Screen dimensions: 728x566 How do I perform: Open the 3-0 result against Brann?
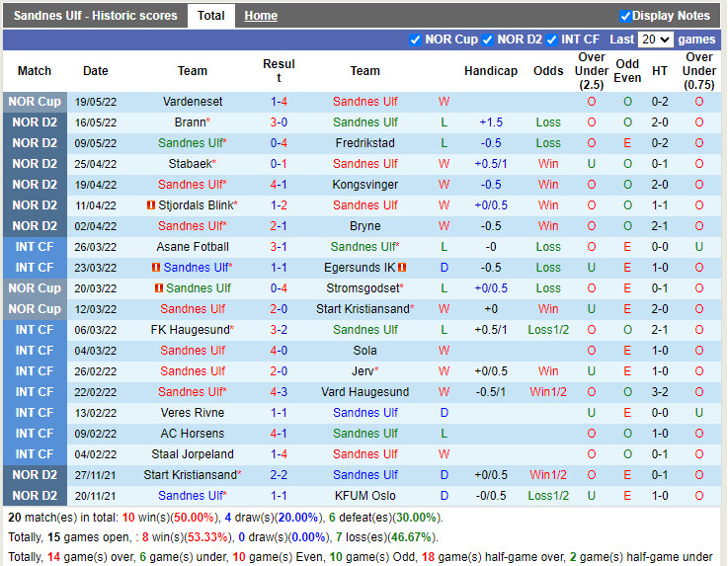[x=279, y=122]
